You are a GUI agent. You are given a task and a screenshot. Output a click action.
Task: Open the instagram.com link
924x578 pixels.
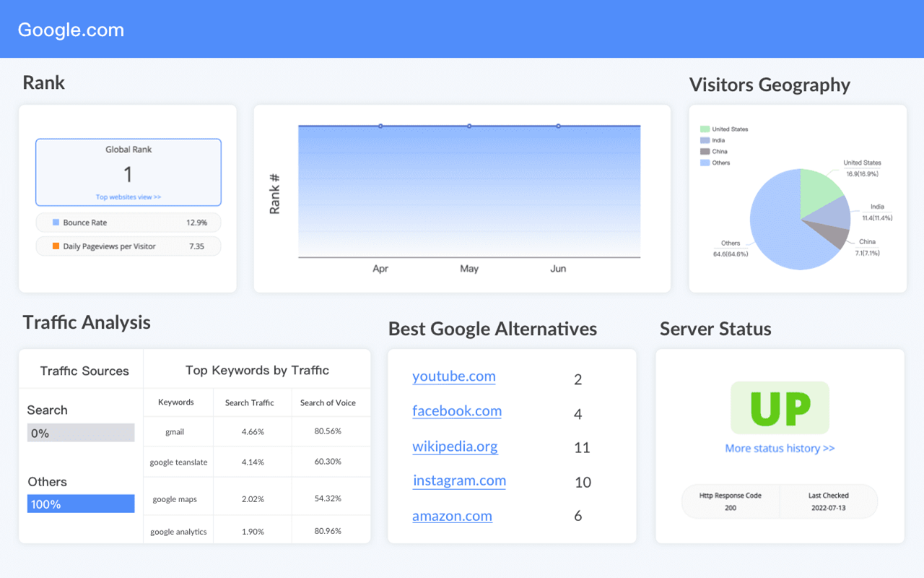459,481
